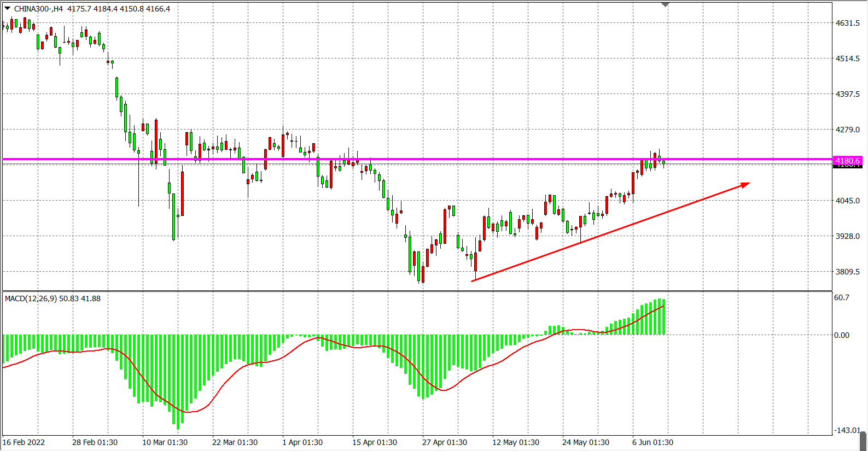Viewport: 868px width, 451px height.
Task: Click the gray chart shift triangle marker
Action: tap(665, 4)
